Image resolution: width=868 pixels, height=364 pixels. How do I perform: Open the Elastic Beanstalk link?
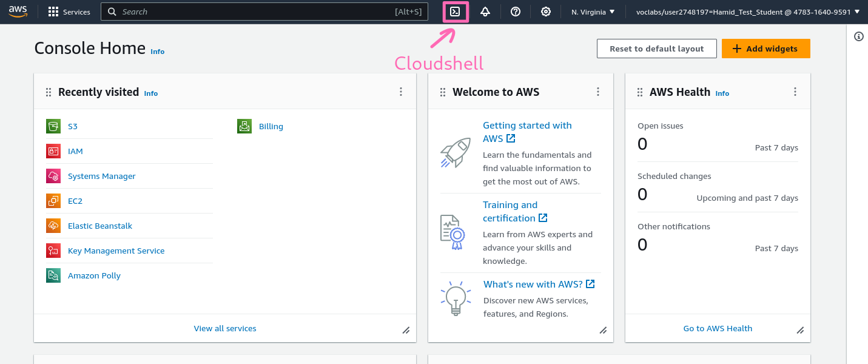pyautogui.click(x=100, y=226)
